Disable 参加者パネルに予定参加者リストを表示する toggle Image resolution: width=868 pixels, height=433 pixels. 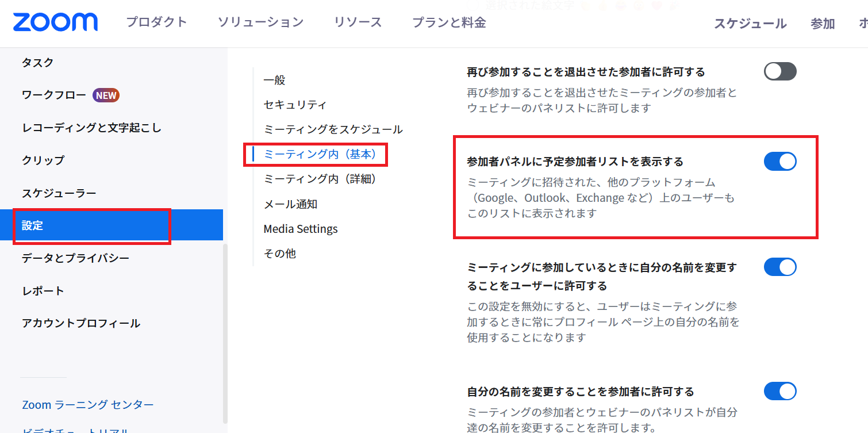click(x=779, y=162)
